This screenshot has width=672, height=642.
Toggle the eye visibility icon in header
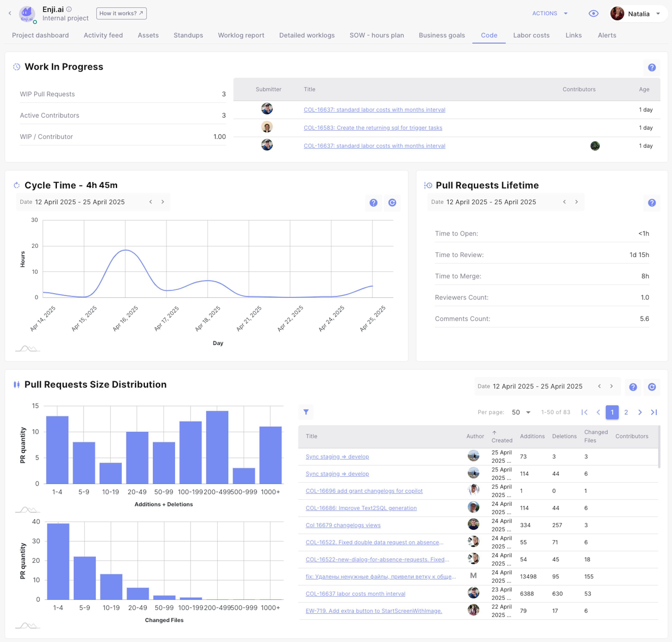click(x=593, y=13)
